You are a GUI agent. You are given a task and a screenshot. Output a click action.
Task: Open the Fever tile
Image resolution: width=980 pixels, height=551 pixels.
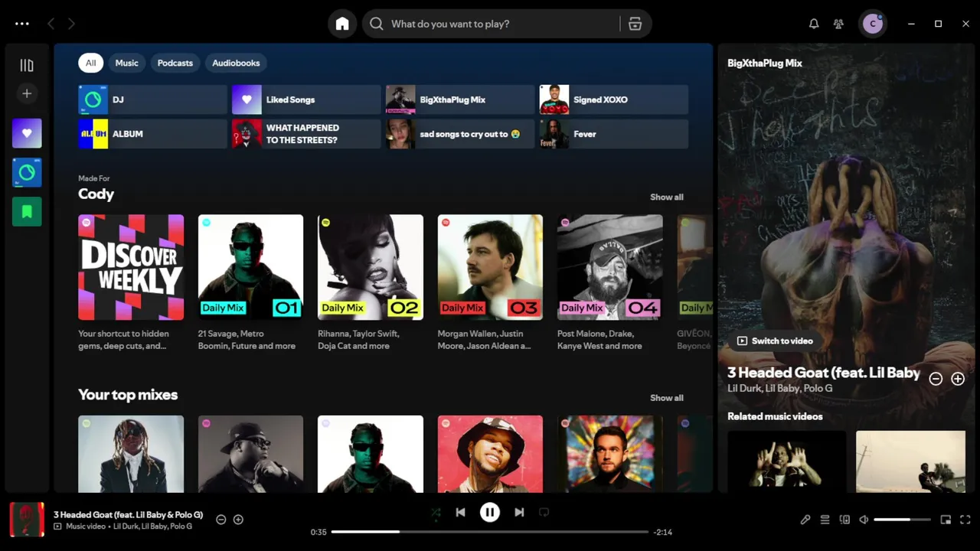[614, 134]
